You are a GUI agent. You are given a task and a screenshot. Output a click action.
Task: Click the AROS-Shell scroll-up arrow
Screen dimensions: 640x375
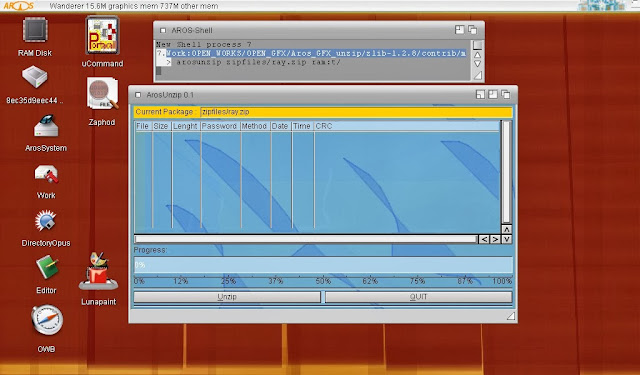tap(477, 55)
